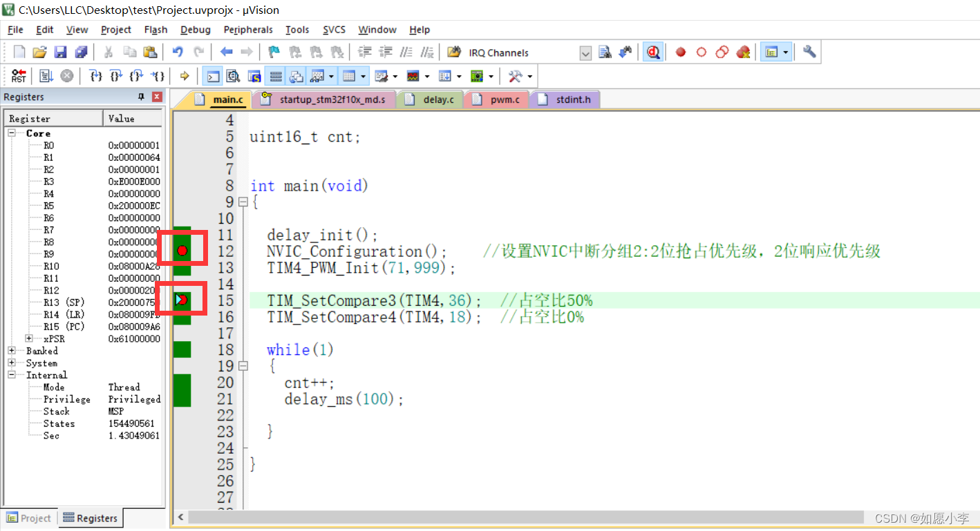Undo the last edit
The image size is (980, 531).
coord(178,52)
